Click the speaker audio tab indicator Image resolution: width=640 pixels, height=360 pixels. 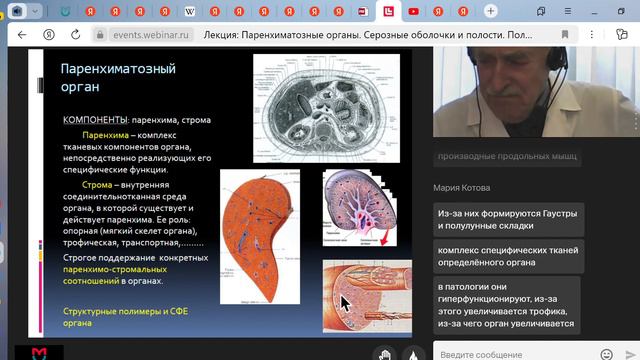[x=17, y=11]
